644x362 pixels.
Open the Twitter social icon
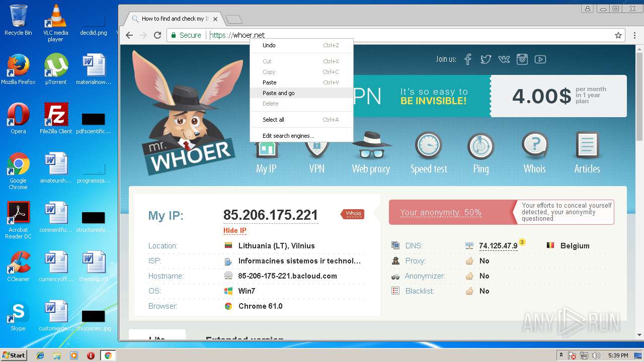pyautogui.click(x=486, y=59)
